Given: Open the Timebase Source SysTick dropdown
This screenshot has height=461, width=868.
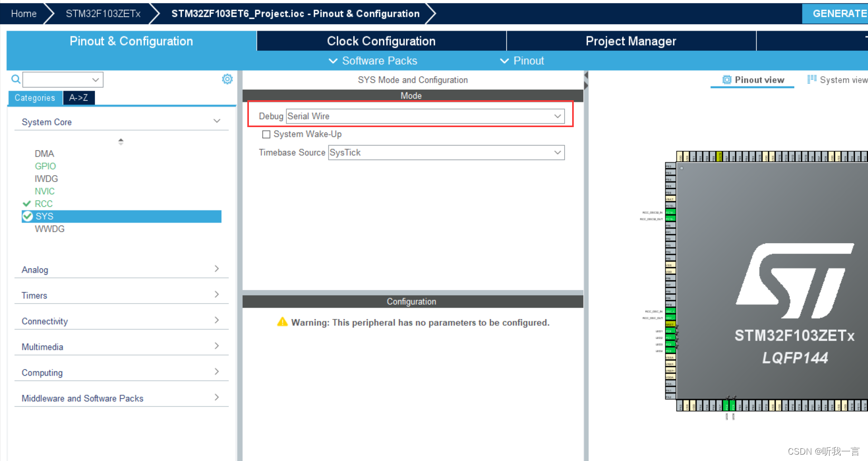Looking at the screenshot, I should [x=446, y=152].
